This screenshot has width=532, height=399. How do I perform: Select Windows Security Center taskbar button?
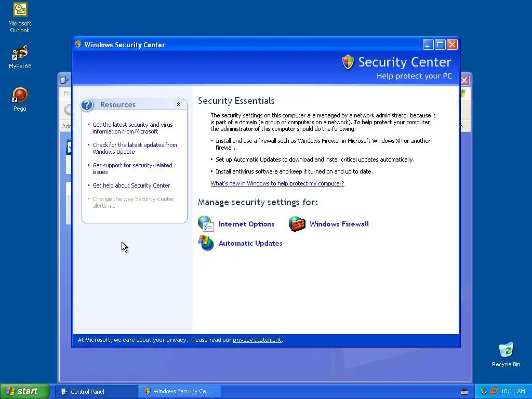[x=180, y=392]
